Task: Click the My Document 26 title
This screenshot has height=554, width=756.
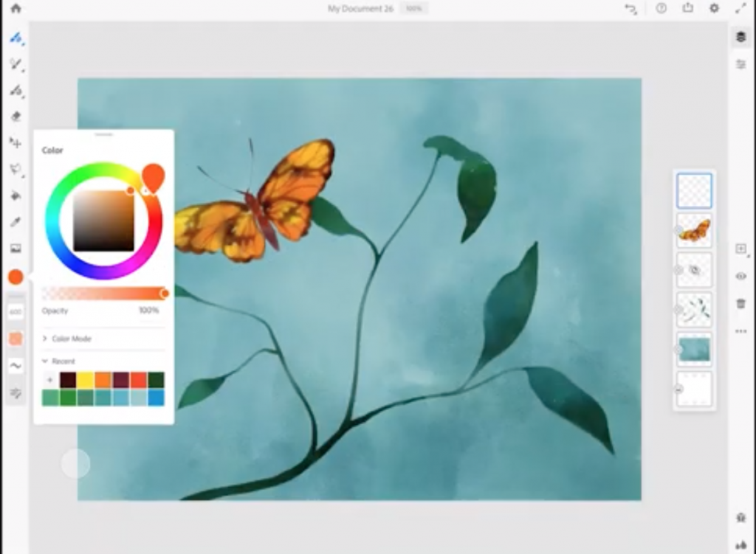Action: click(x=360, y=9)
